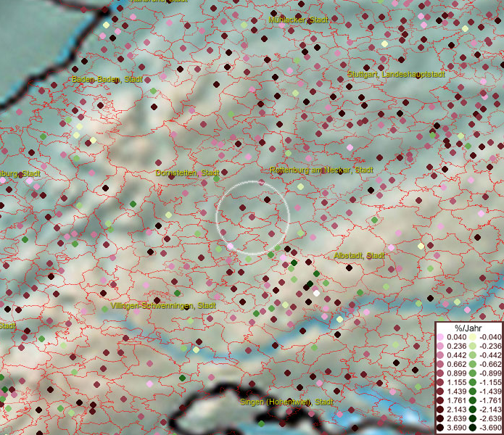This screenshot has height=435, width=504.
Task: Click the Singen (Hohentwiel), Stadt label
Action: tap(286, 402)
